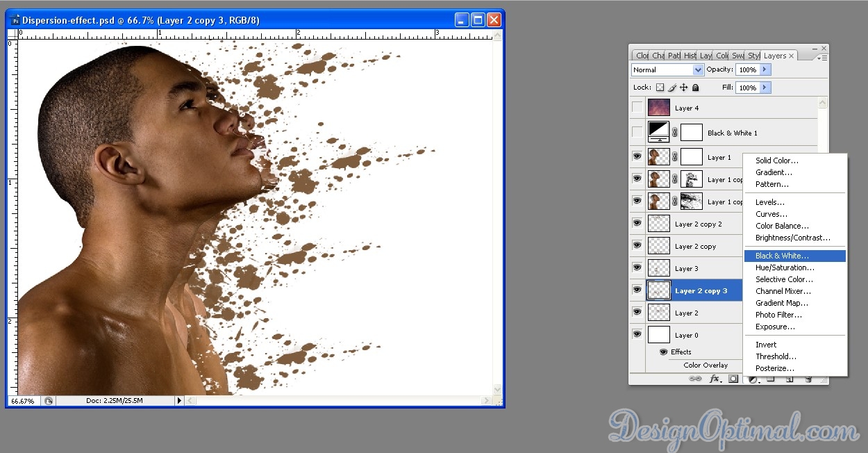The image size is (868, 453).
Task: Open the status bar Doc info arrow
Action: 178,401
